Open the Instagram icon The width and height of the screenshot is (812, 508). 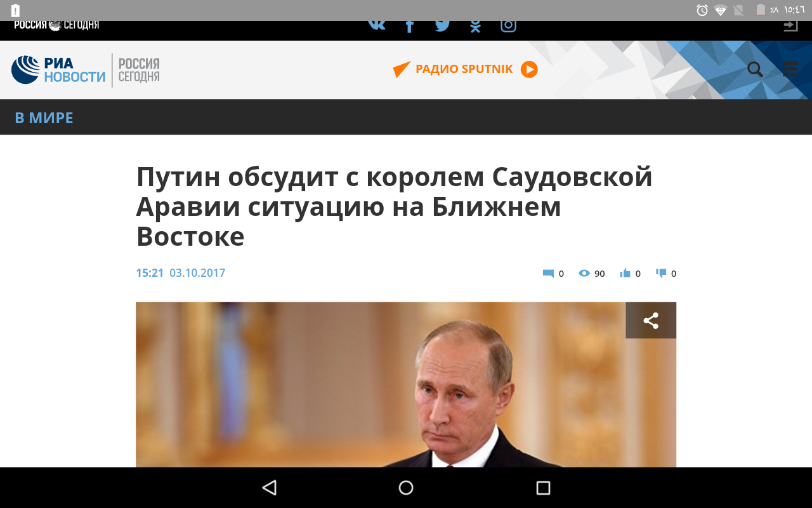pyautogui.click(x=508, y=25)
